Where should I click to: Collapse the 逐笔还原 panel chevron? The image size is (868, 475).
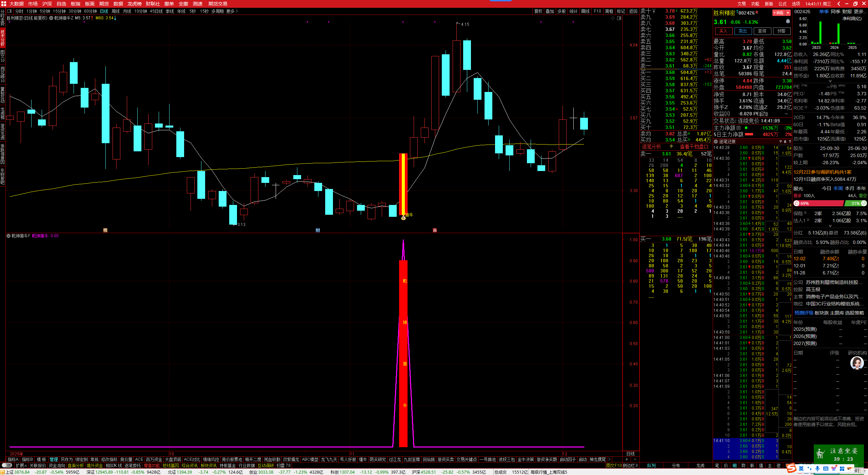point(716,141)
